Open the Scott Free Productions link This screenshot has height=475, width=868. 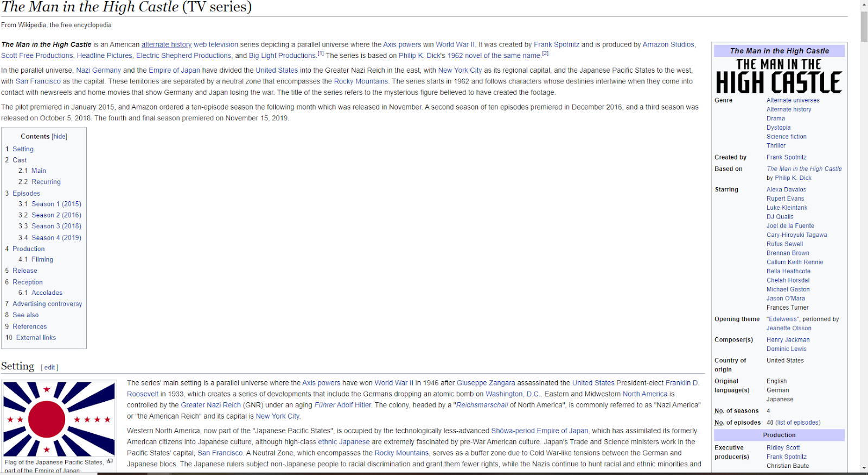pos(37,56)
